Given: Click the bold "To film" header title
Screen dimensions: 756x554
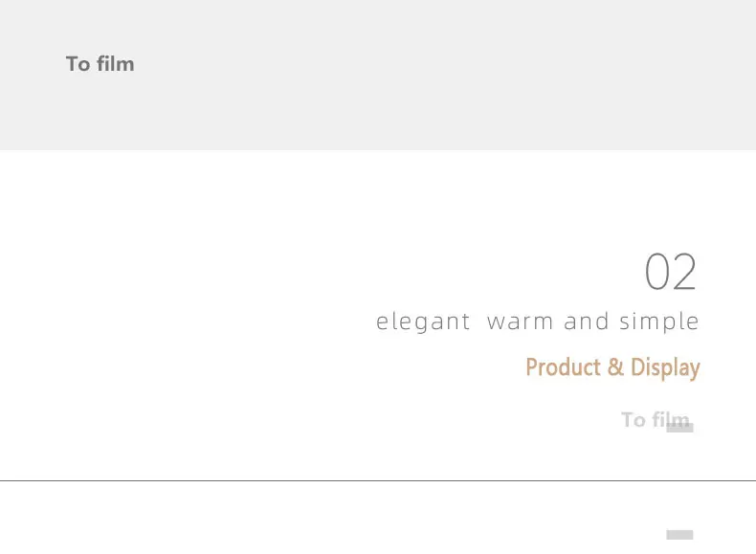Looking at the screenshot, I should click(x=100, y=64).
